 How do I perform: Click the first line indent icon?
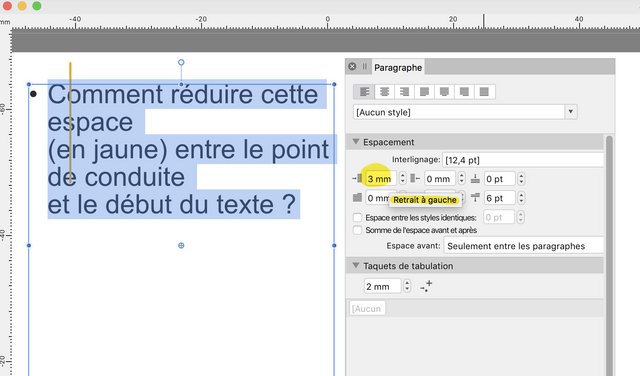(x=357, y=198)
